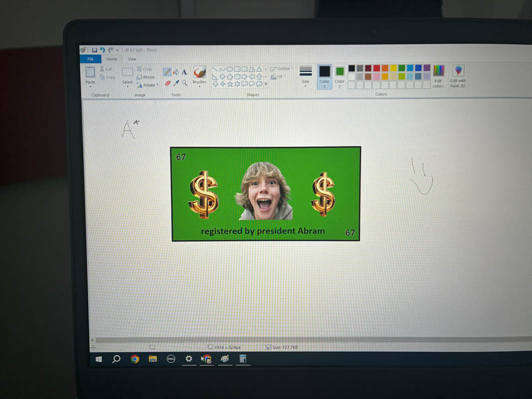Image resolution: width=532 pixels, height=399 pixels.
Task: Toggle Color 2 as active color
Action: 340,75
